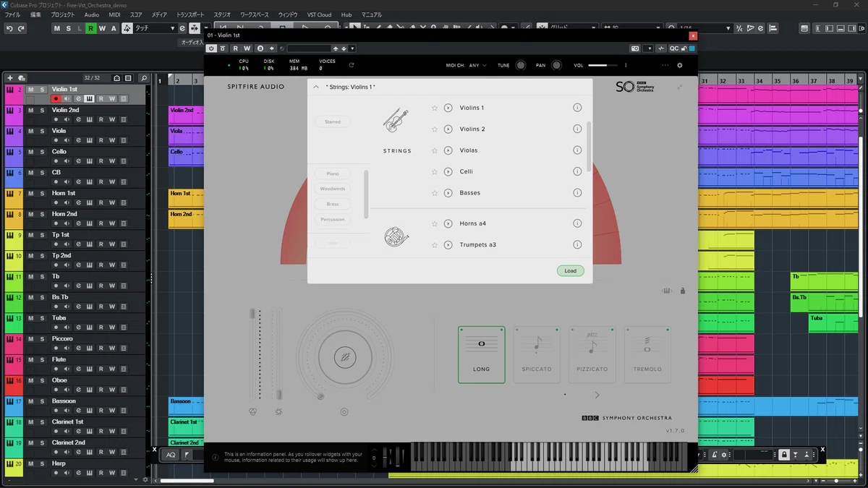Click the refresh icon next to VOICES
The image size is (868, 488).
pos(352,65)
